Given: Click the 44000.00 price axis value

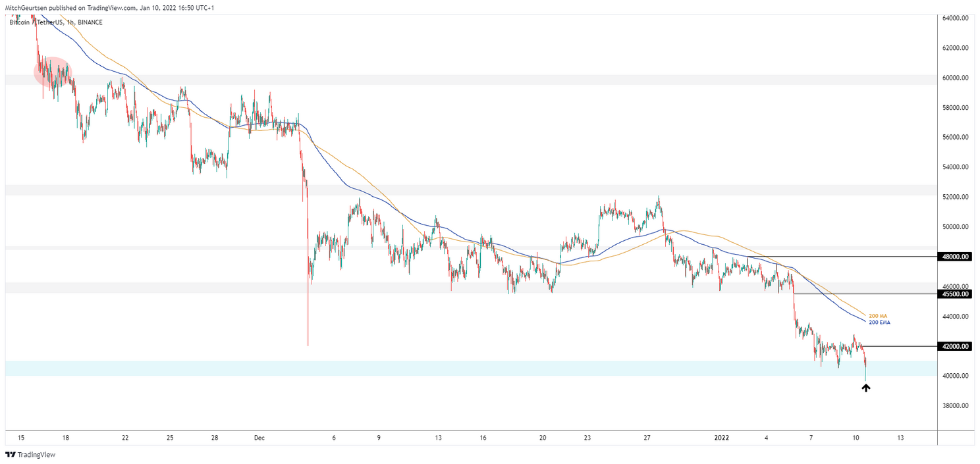Looking at the screenshot, I should coord(955,317).
